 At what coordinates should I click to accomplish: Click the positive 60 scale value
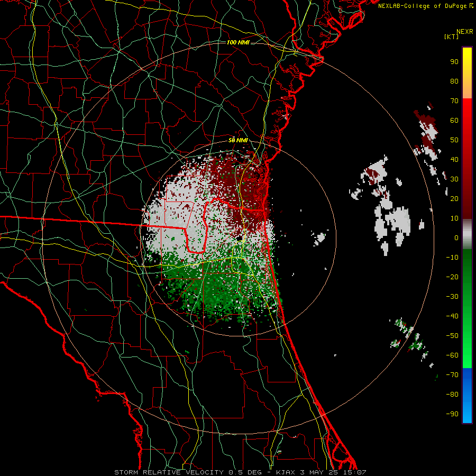pos(454,120)
